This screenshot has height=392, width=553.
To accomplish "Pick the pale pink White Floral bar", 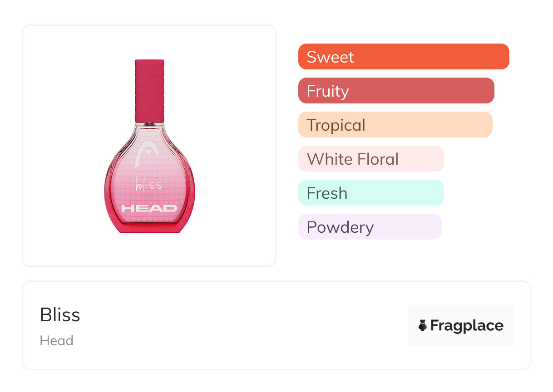I will click(370, 159).
